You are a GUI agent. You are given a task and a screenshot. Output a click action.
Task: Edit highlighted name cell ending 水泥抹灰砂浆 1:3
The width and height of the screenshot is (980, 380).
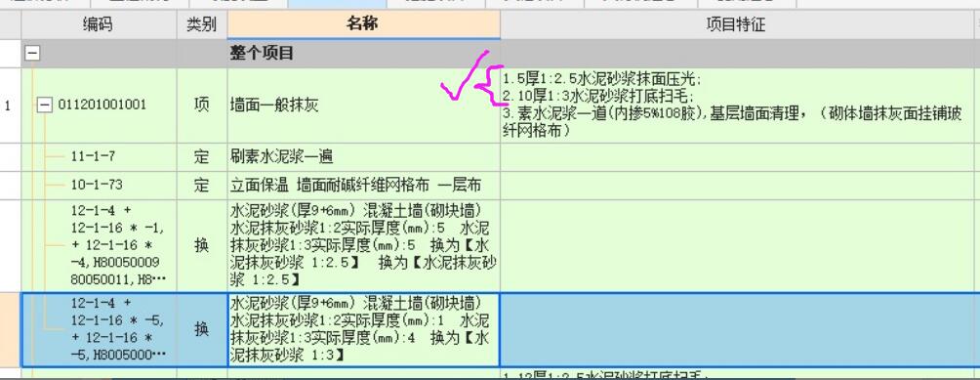[364, 329]
